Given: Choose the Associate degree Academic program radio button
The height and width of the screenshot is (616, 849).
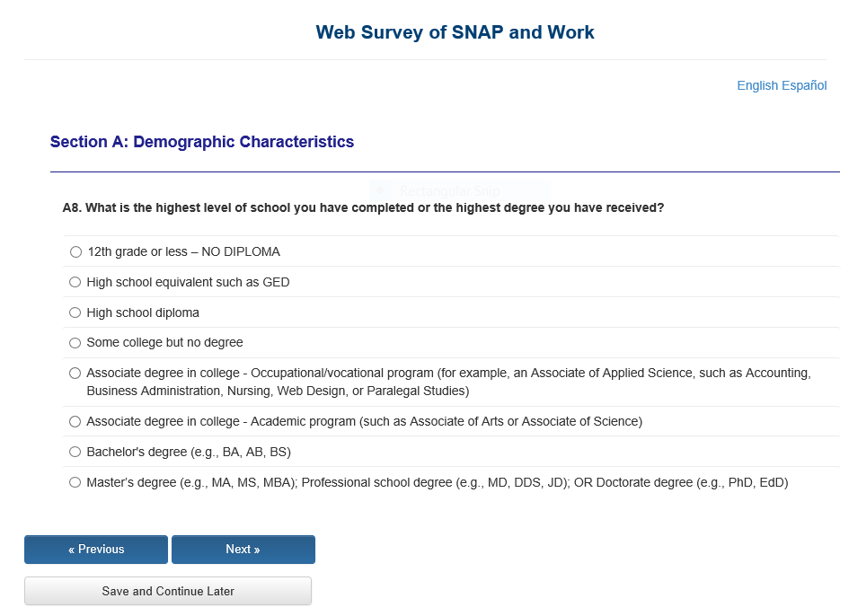Looking at the screenshot, I should coord(75,422).
